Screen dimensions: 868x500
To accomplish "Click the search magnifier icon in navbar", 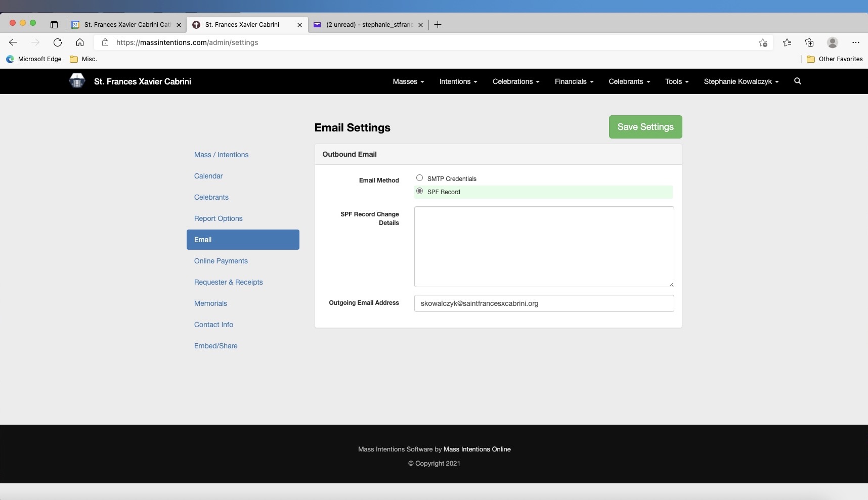I will click(x=798, y=81).
